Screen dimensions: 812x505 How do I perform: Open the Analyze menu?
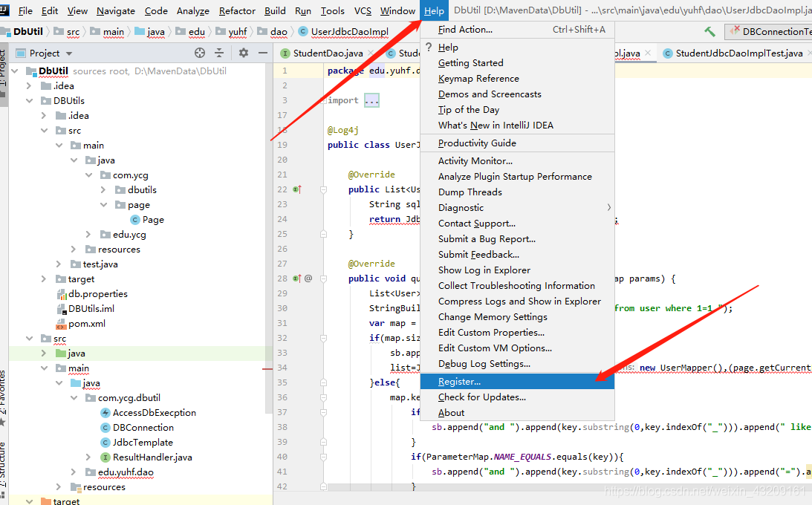click(192, 11)
